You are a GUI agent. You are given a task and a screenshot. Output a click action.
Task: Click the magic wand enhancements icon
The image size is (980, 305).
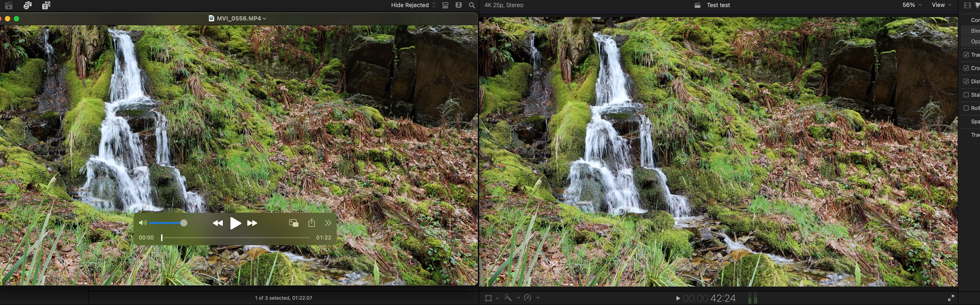point(508,298)
